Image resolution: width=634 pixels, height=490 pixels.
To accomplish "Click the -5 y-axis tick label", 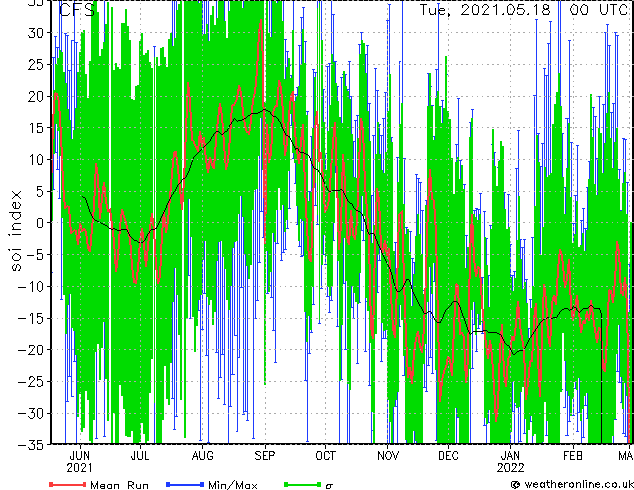I will 34,255.
